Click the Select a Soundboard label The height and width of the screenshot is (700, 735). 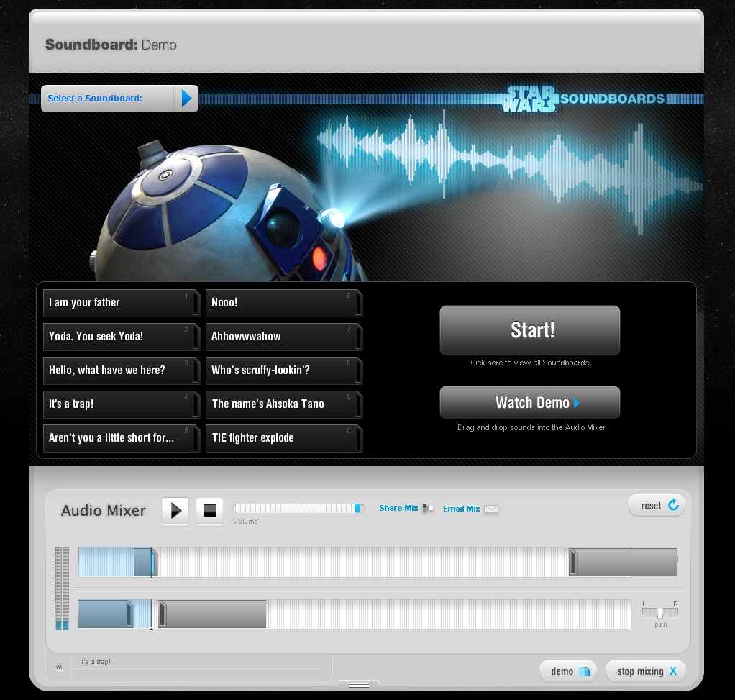[x=95, y=99]
